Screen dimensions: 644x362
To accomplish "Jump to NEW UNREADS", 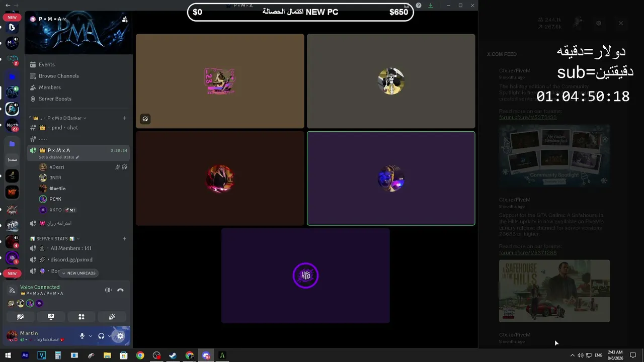I will [78, 273].
